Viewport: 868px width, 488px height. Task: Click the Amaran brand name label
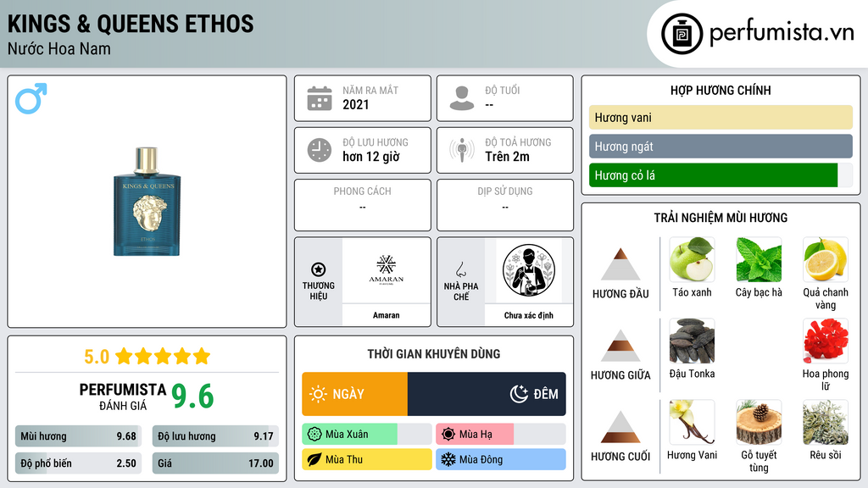click(387, 315)
